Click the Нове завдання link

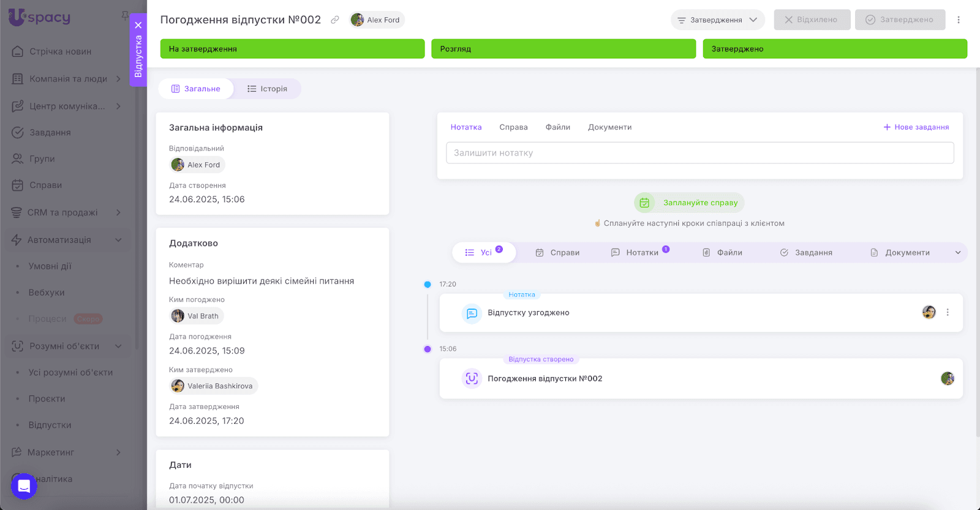(x=916, y=127)
